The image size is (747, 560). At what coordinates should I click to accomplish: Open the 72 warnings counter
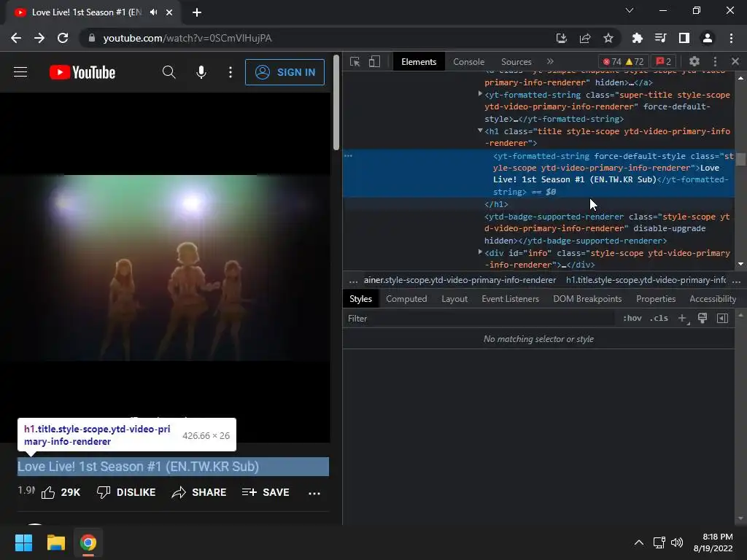tap(635, 62)
